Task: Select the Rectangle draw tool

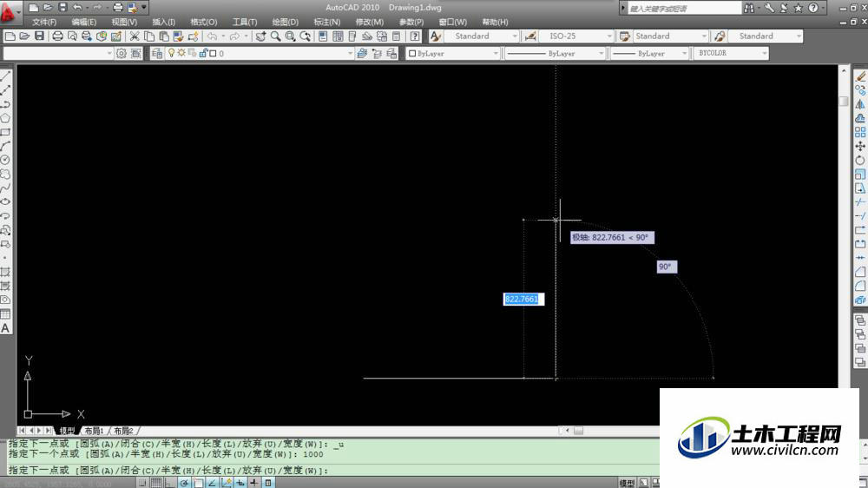Action: pos(5,132)
